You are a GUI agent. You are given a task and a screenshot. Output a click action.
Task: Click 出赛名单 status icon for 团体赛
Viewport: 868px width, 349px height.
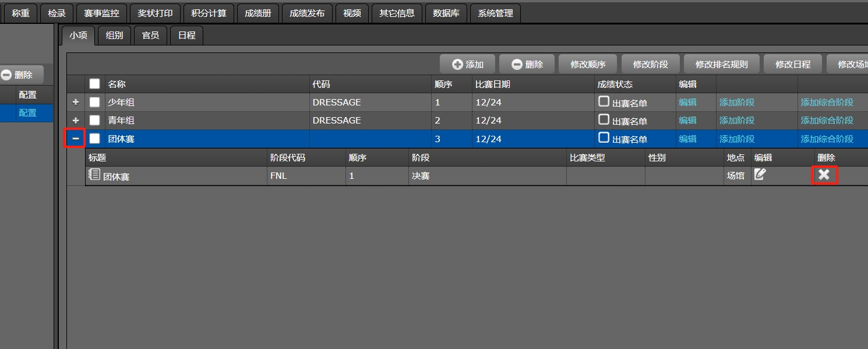point(604,138)
